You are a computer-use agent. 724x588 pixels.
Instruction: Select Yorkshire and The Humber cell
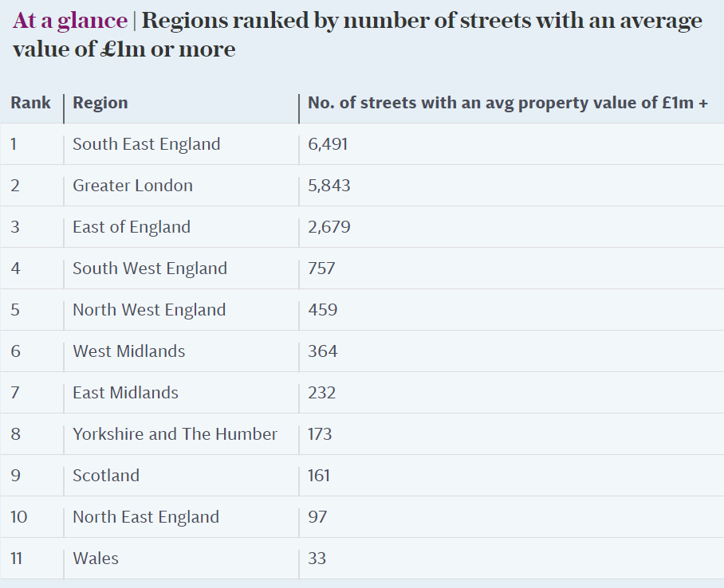(175, 434)
